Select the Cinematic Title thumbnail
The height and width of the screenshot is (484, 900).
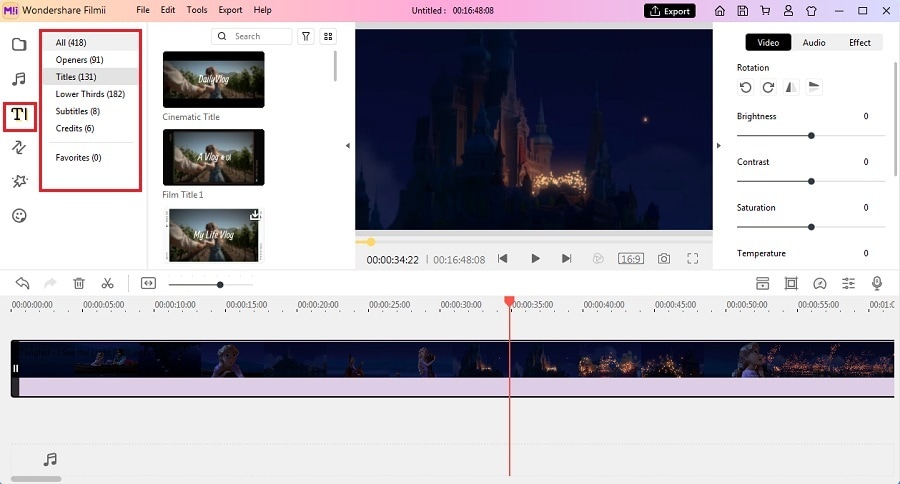pos(214,79)
